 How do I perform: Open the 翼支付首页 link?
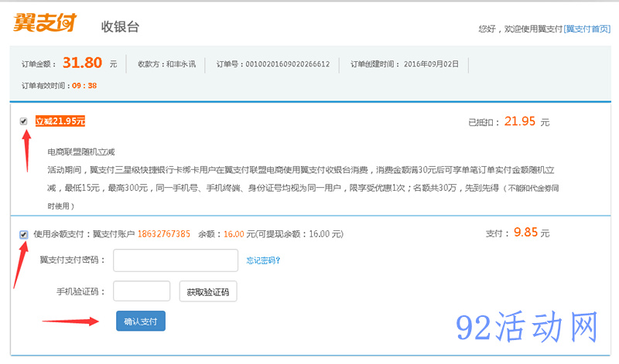587,29
